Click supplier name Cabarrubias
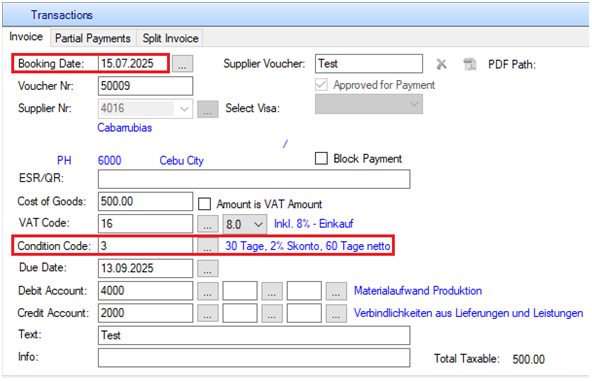Image resolution: width=592 pixels, height=381 pixels. pyautogui.click(x=125, y=128)
